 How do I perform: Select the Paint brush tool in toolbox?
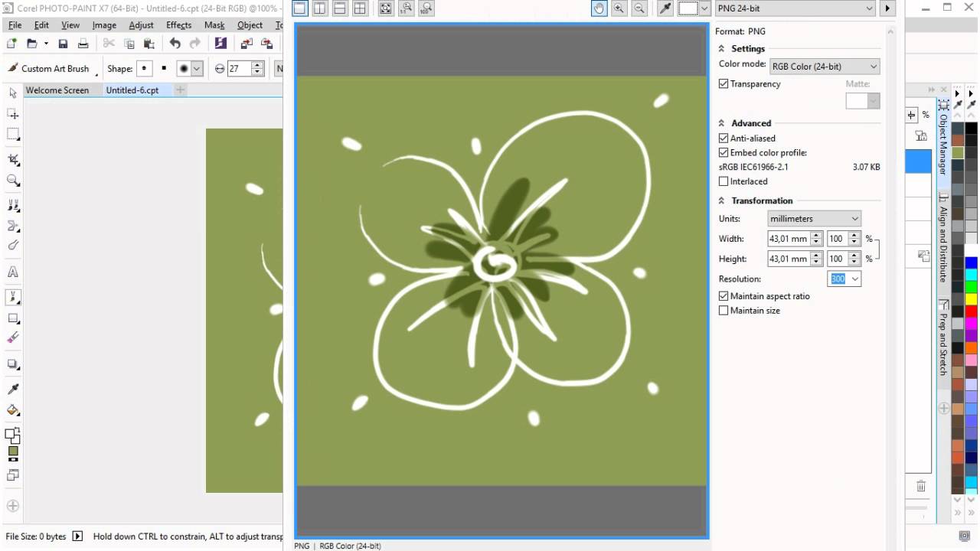(13, 297)
